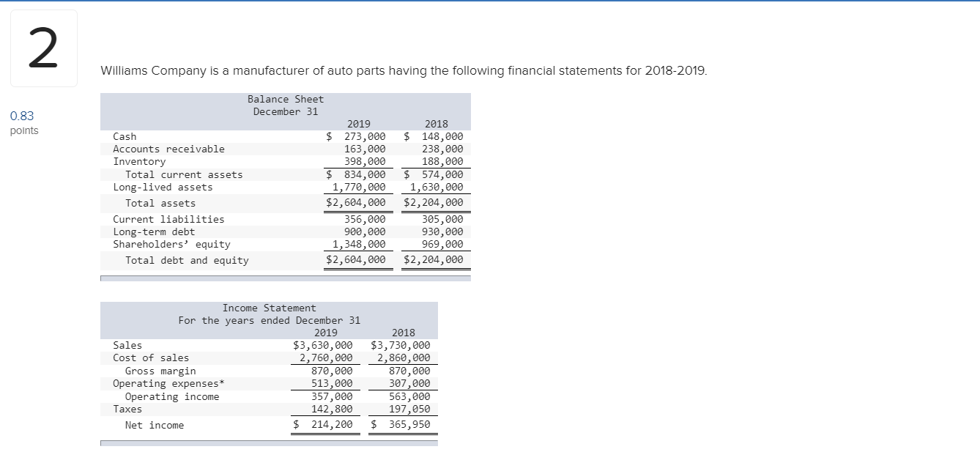Screen dimensions: 980x452
Task: Click 2019 inventory value 398,000
Action: 365,161
